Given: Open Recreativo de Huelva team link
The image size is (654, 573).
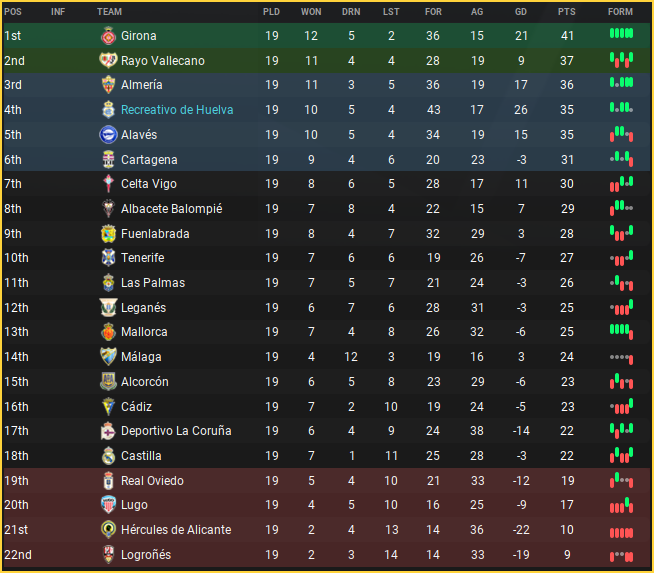Looking at the screenshot, I should tap(177, 110).
